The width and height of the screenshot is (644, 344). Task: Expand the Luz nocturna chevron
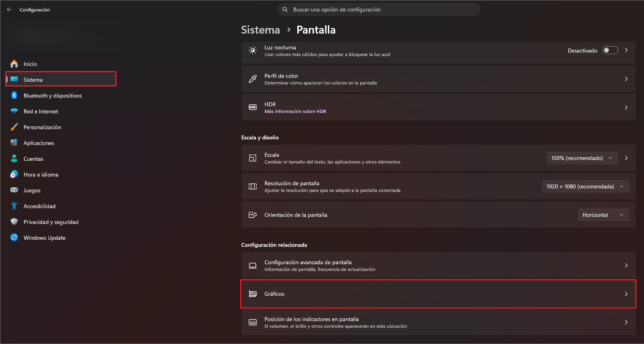click(626, 50)
